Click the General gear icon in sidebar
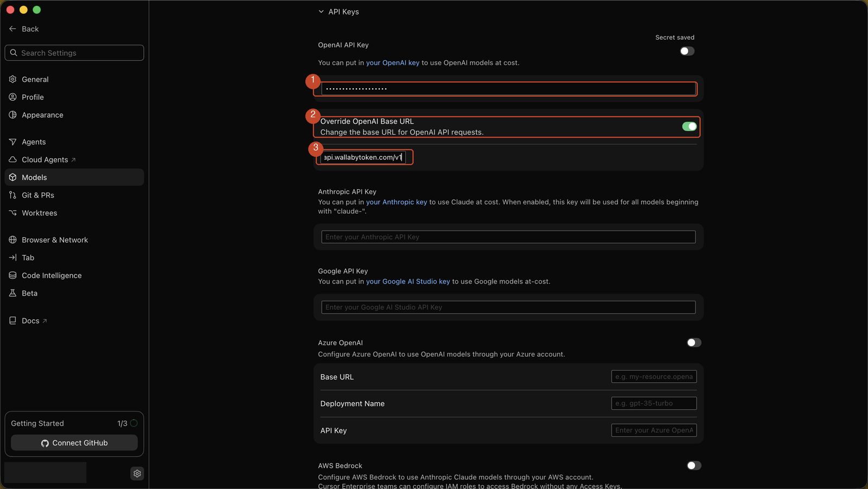The width and height of the screenshot is (868, 489). [12, 79]
